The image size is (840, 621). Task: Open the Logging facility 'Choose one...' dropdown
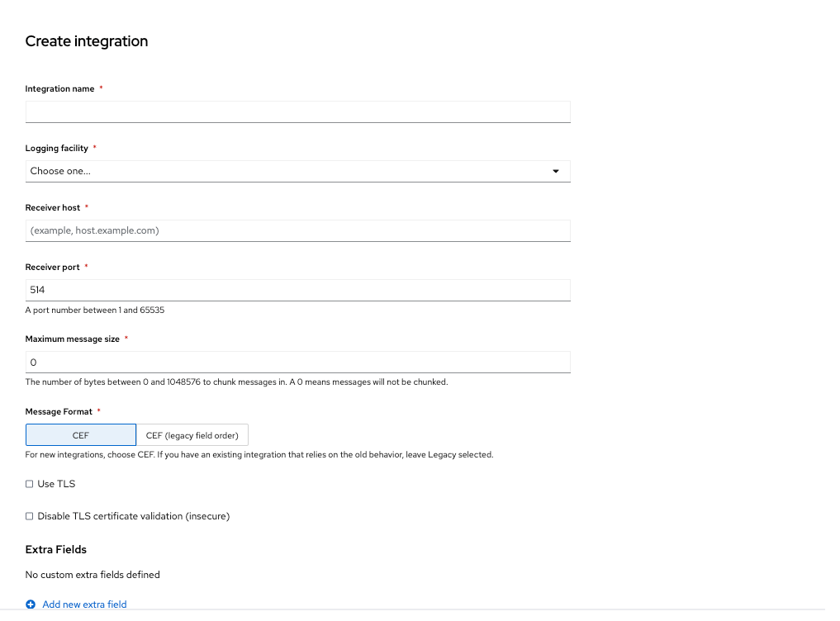click(297, 171)
